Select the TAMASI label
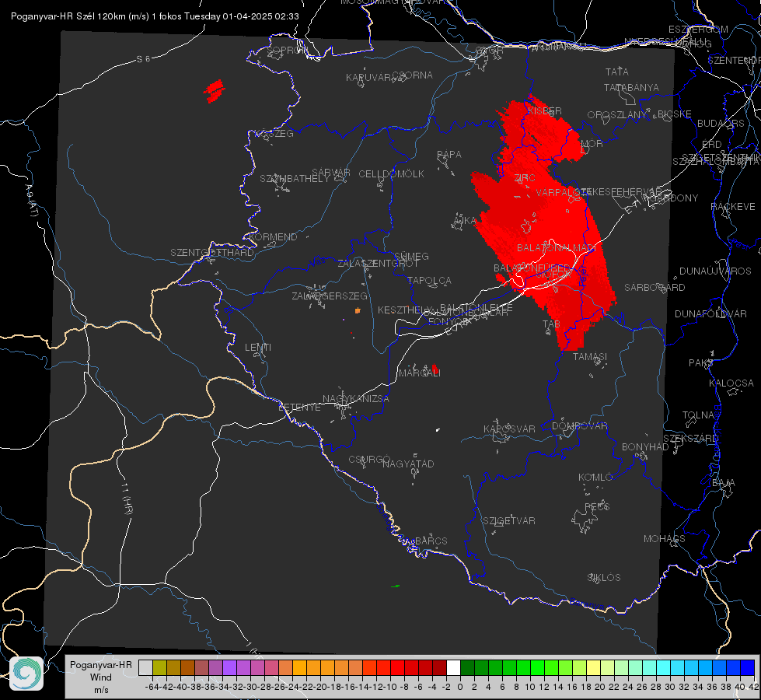The image size is (761, 700). coord(590,356)
